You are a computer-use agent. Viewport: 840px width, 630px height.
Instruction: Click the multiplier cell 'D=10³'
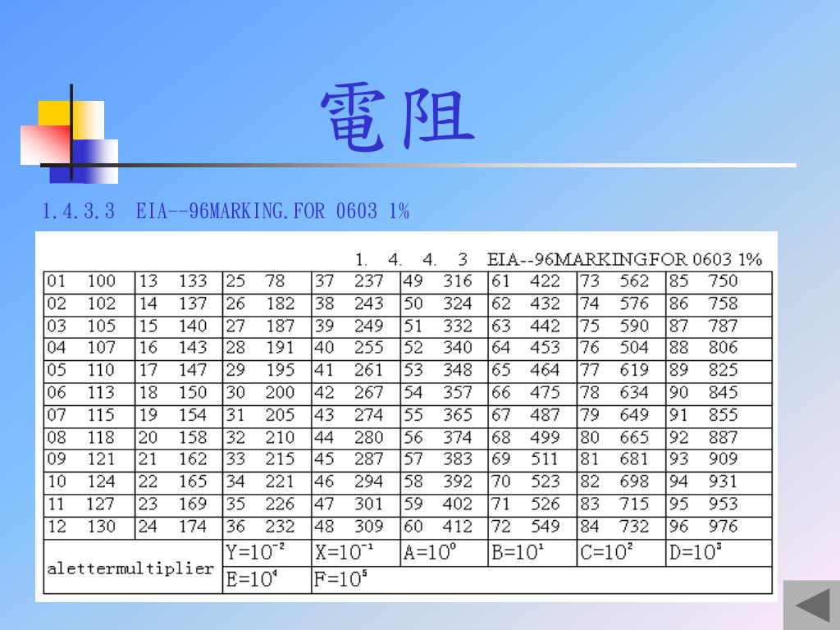719,553
